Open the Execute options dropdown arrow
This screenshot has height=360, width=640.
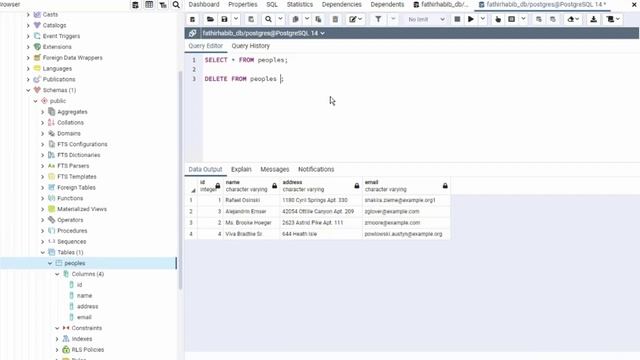click(482, 19)
